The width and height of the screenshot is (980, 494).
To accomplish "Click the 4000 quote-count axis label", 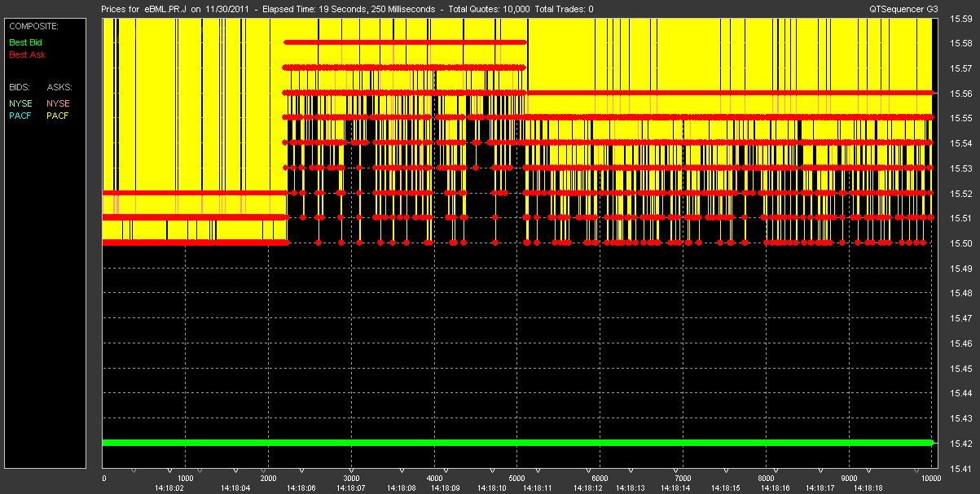I will (434, 479).
